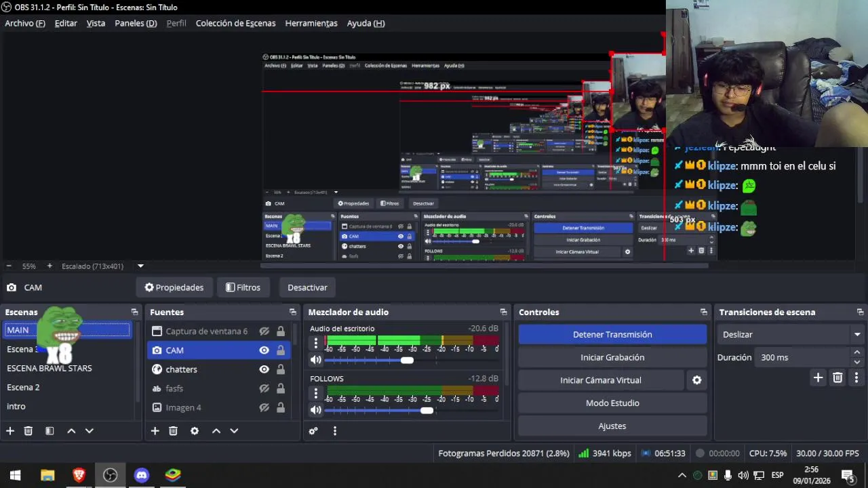Move scene up arrow in Escenas
This screenshot has height=488, width=868.
[x=71, y=431]
